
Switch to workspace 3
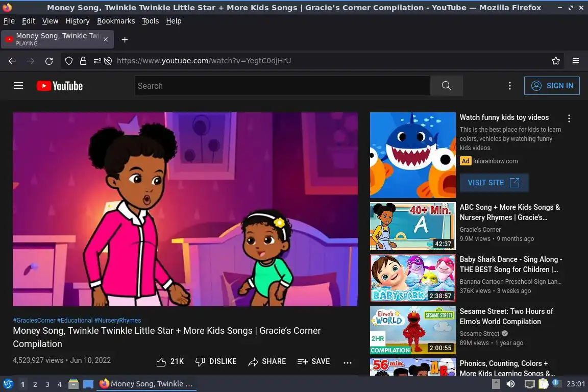click(47, 384)
